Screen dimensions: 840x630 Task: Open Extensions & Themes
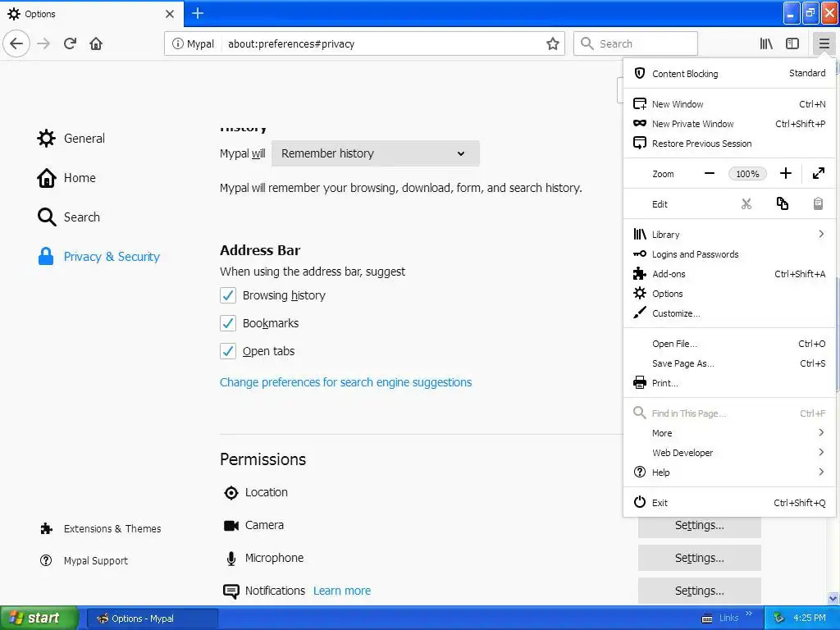click(100, 529)
